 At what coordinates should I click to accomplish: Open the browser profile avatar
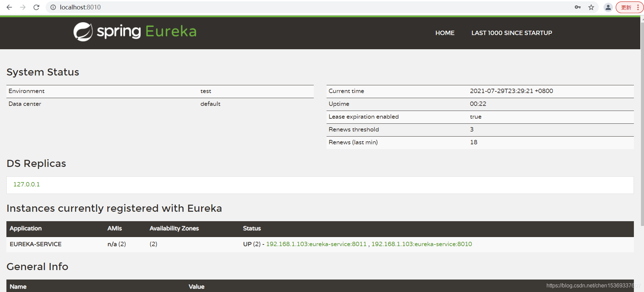click(608, 7)
